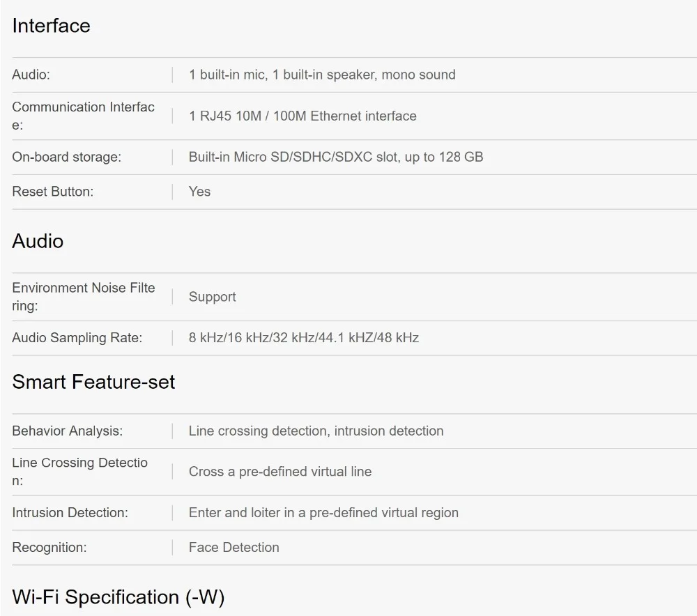
Task: Click the Line Crossing Detection label
Action: click(79, 471)
